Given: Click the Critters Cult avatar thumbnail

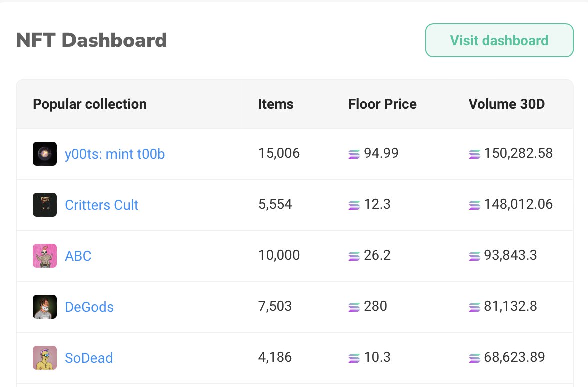Looking at the screenshot, I should click(x=45, y=205).
